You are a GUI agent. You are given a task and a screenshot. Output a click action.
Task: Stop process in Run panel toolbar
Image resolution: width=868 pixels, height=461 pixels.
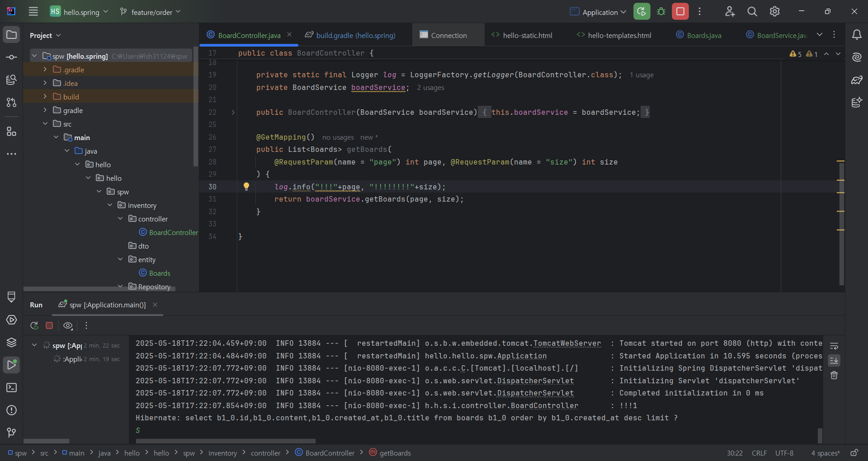(x=49, y=325)
